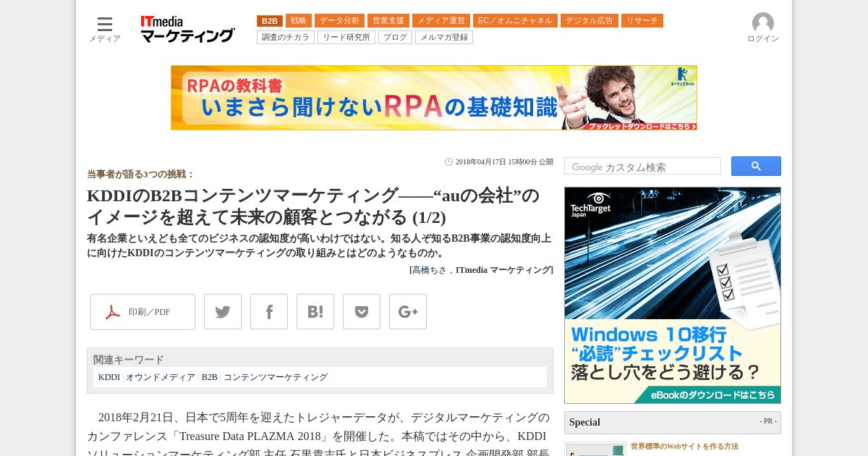Click the RPAの教科書 banner ad
This screenshot has width=868, height=456.
pyautogui.click(x=434, y=98)
